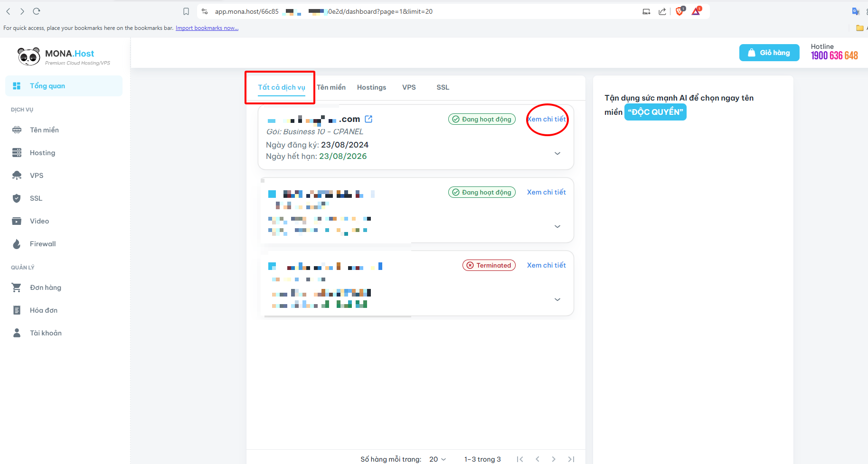Viewport: 868px width, 464px height.
Task: Click the 1-3 trong 3 pagination text
Action: [x=482, y=459]
